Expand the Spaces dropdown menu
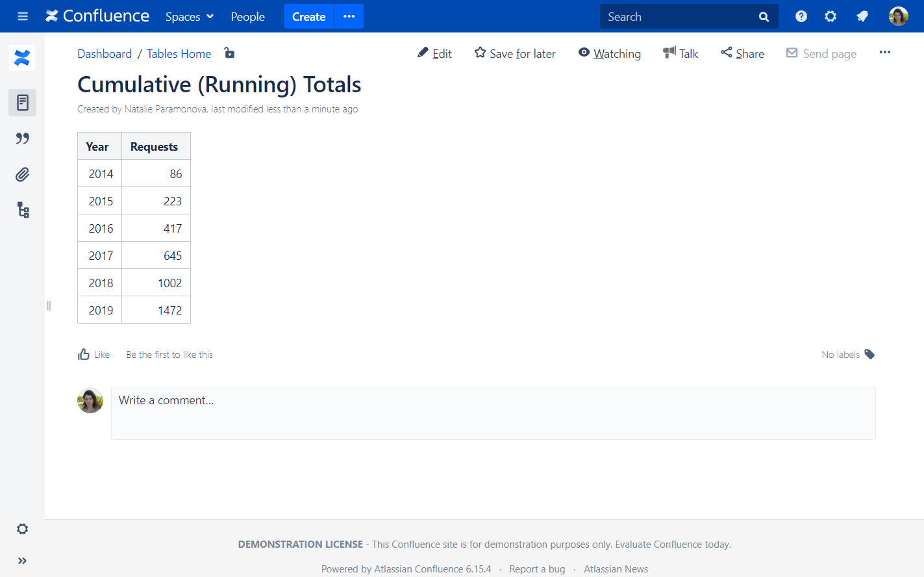924x577 pixels. (189, 16)
